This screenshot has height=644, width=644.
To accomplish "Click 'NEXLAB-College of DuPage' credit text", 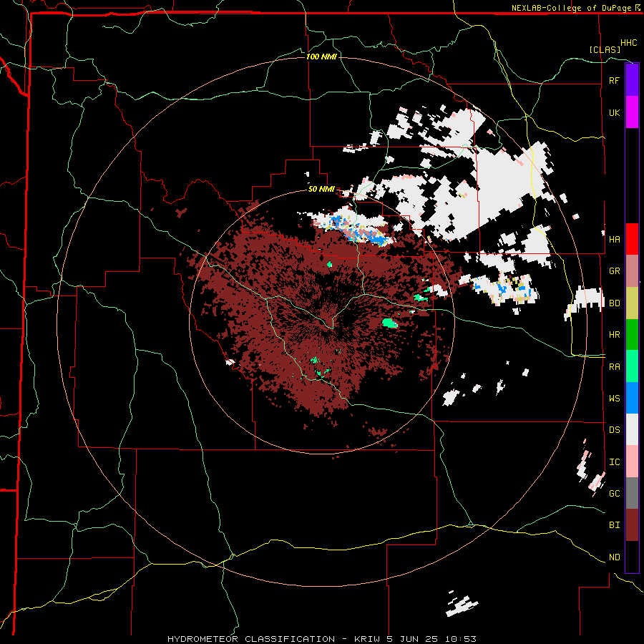I will coord(572,8).
